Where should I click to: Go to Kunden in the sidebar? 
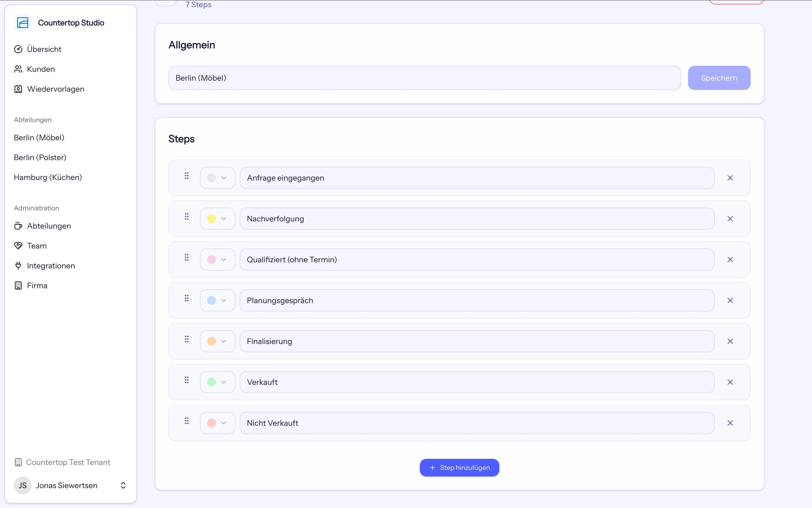(34, 69)
